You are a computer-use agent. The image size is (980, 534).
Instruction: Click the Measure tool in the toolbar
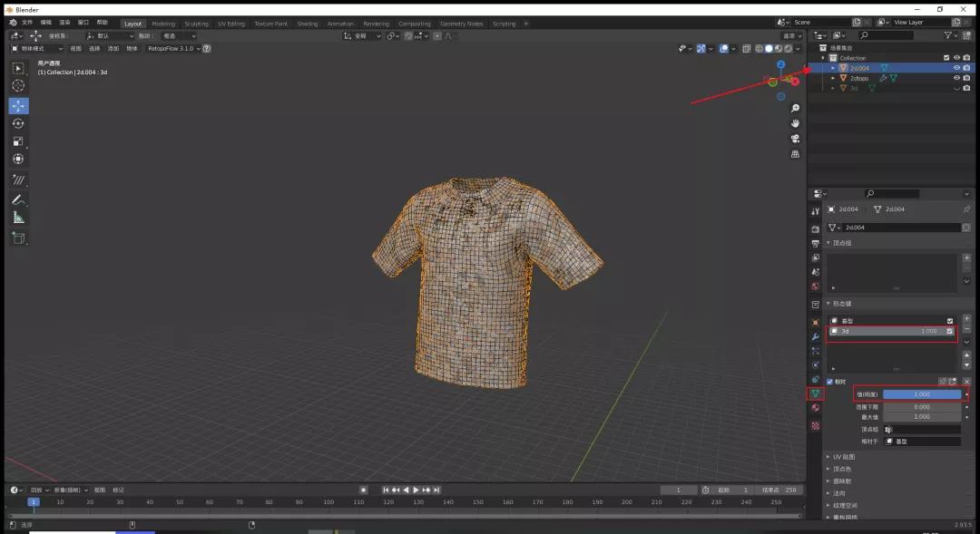pyautogui.click(x=18, y=216)
